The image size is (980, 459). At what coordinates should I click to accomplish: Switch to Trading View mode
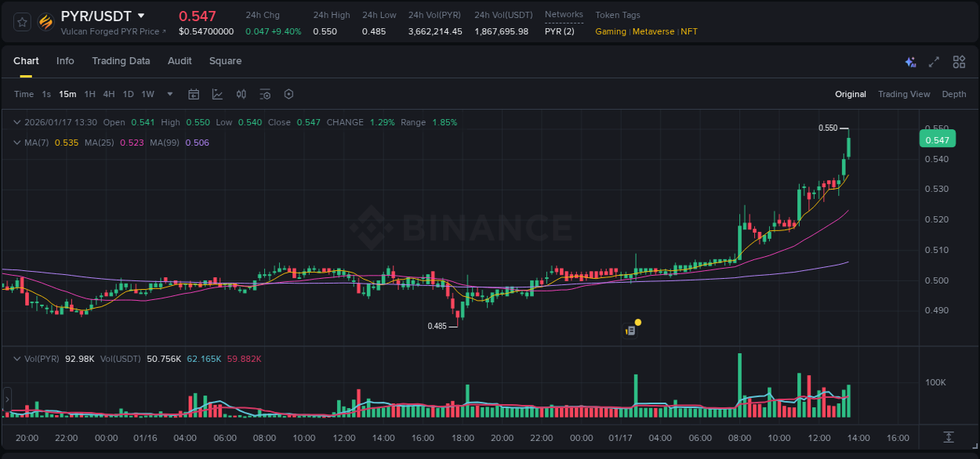pyautogui.click(x=904, y=94)
